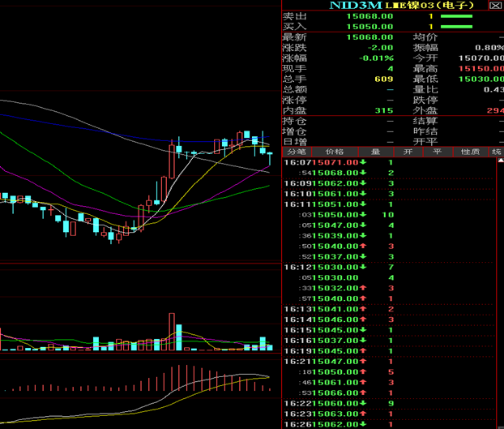Image resolution: width=504 pixels, height=429 pixels.
Task: Click the 内盘 value 315
Action: click(x=384, y=110)
